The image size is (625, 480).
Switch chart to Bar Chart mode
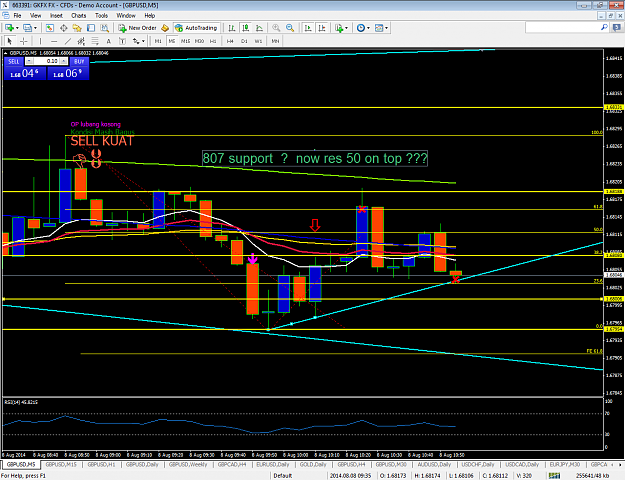(232, 28)
